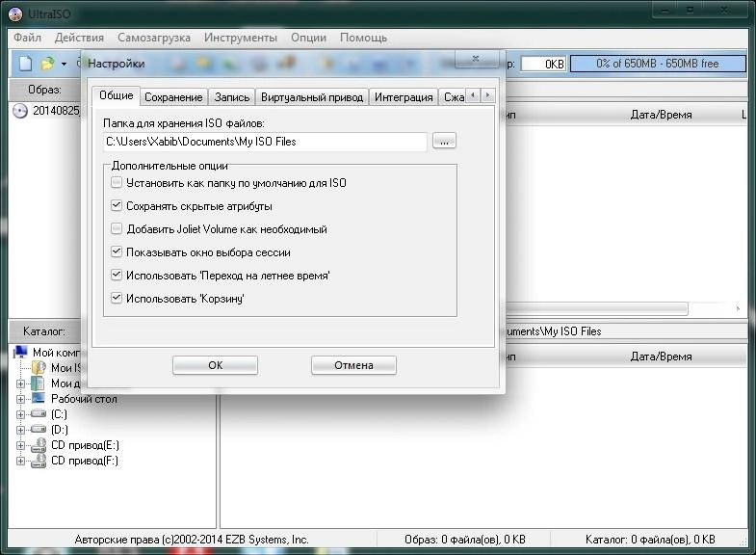Click the (C:) drive icon
The height and width of the screenshot is (555, 756).
pos(39,413)
